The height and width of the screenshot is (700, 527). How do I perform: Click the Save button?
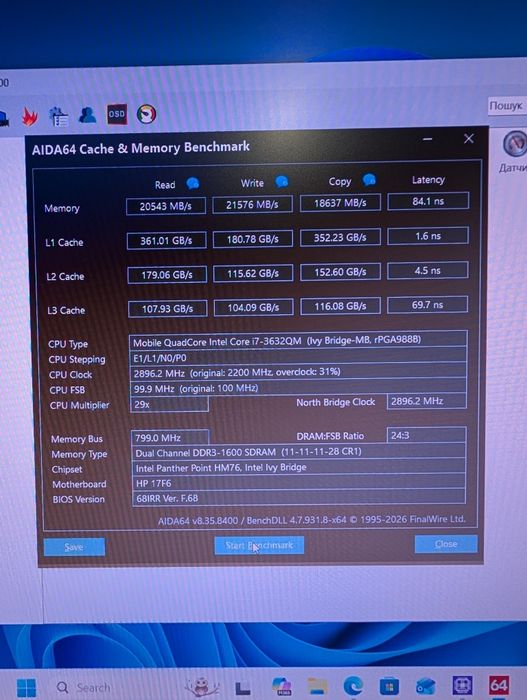click(74, 547)
